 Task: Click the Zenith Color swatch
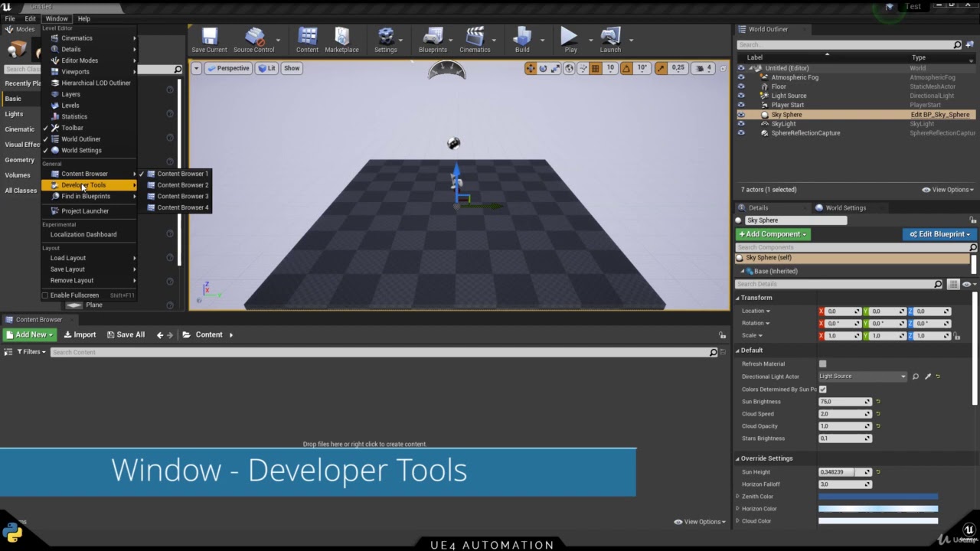(x=878, y=497)
